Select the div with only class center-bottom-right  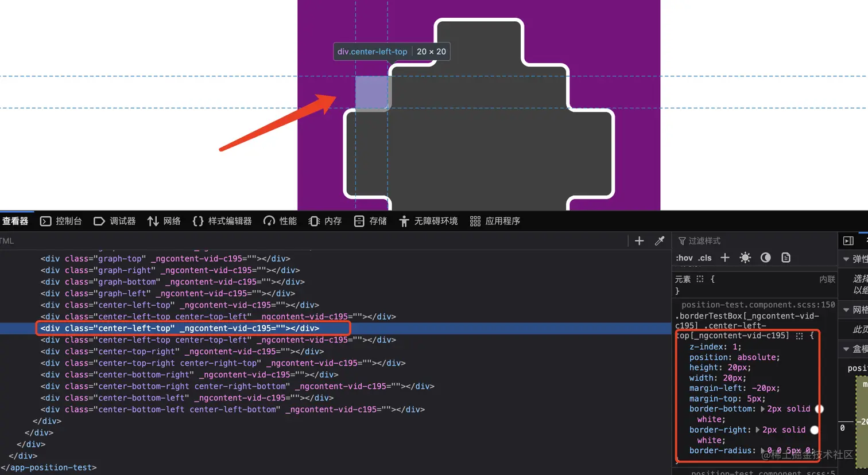click(x=189, y=375)
